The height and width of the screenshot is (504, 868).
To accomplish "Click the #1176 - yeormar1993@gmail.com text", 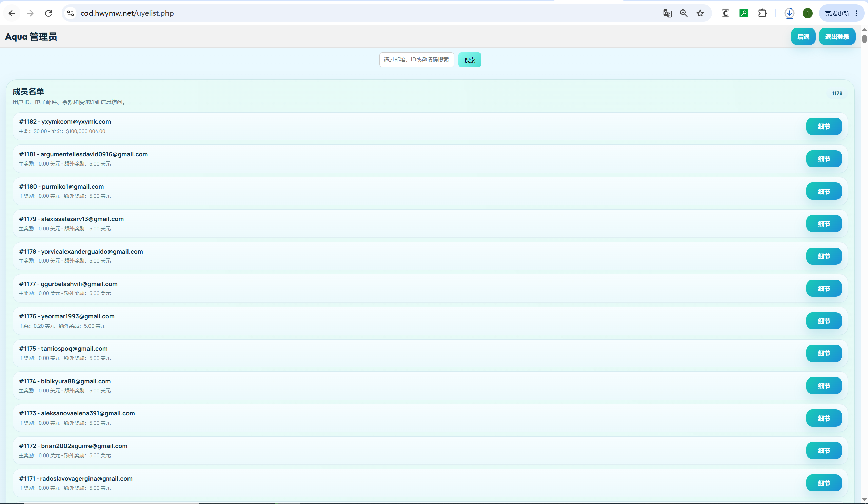I will tap(66, 316).
